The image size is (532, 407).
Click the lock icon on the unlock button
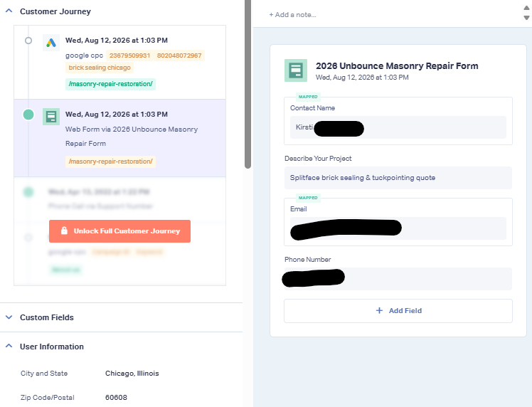64,231
